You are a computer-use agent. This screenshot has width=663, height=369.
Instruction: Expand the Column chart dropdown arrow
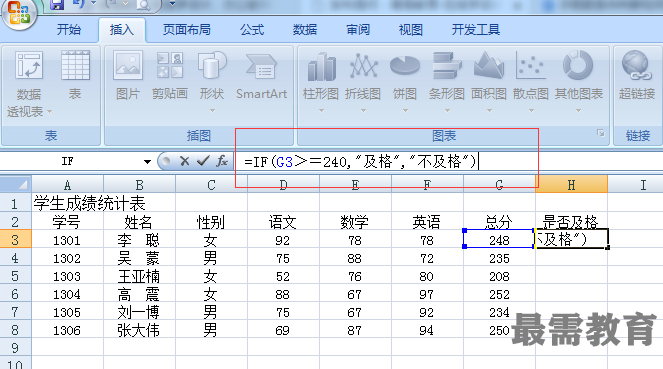(321, 111)
